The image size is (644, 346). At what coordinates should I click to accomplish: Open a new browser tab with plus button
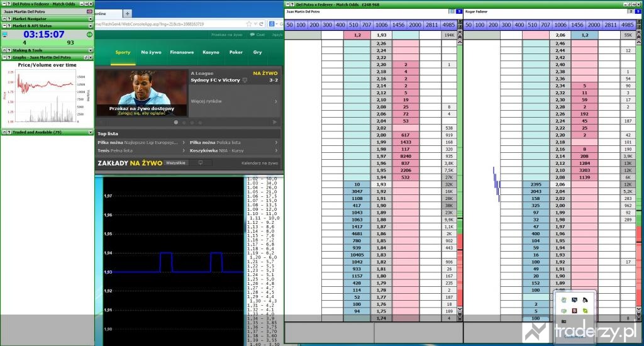pyautogui.click(x=127, y=14)
